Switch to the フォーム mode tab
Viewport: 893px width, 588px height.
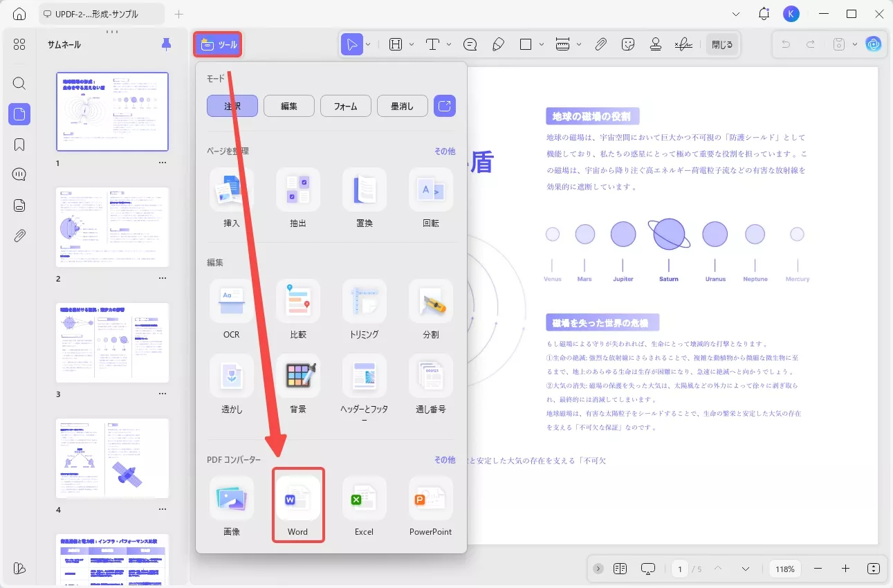[x=345, y=105]
